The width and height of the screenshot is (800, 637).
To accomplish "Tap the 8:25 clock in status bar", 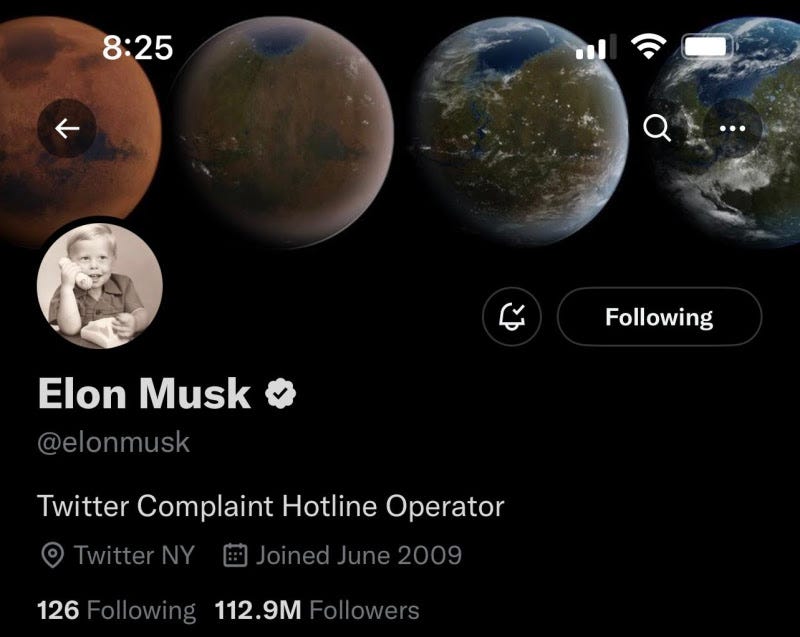I will tap(138, 47).
